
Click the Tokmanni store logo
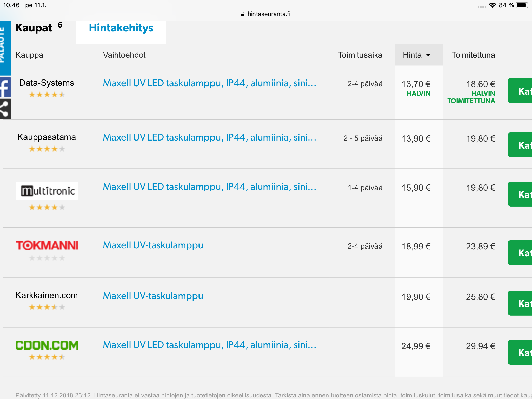(x=47, y=245)
